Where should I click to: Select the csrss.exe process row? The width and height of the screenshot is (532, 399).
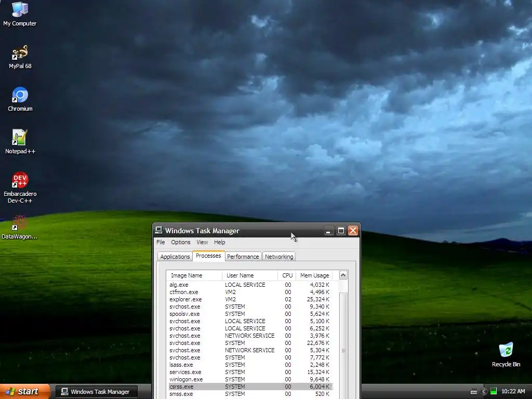point(250,387)
